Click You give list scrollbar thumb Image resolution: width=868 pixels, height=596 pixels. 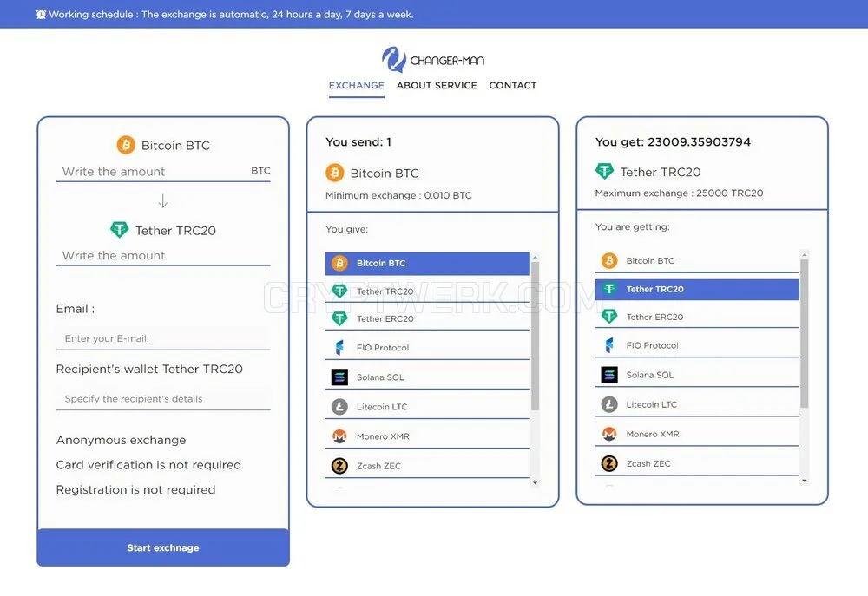coord(535,336)
